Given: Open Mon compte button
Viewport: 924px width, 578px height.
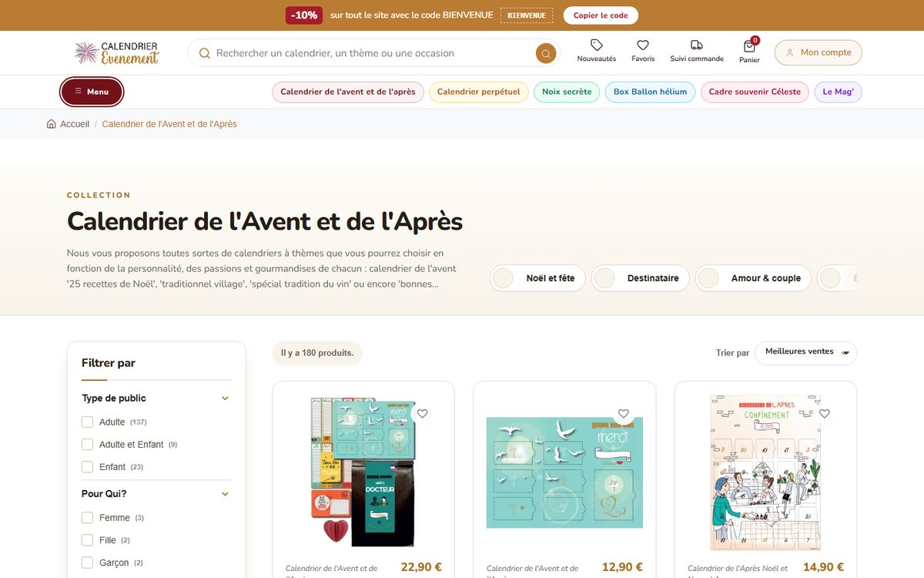Looking at the screenshot, I should (x=818, y=52).
